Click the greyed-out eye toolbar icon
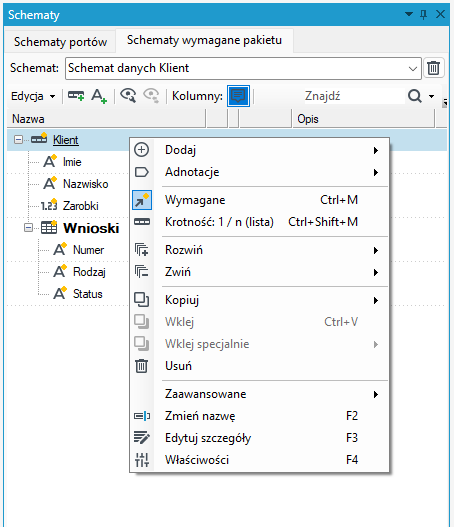 151,96
